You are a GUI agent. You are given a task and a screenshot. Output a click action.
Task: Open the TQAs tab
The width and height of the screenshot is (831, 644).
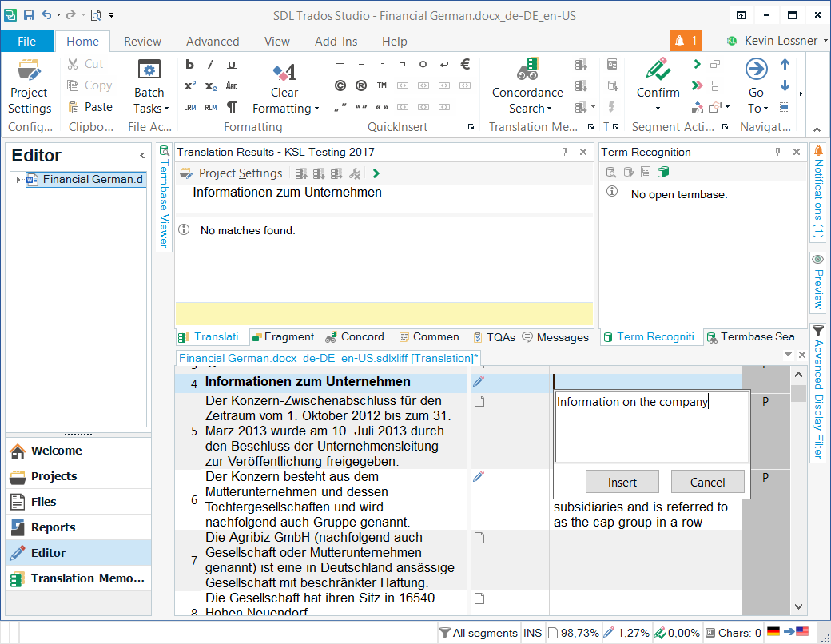pyautogui.click(x=494, y=337)
